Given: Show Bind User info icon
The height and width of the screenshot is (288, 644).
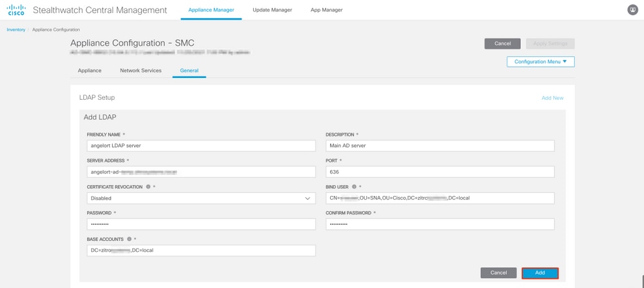Looking at the screenshot, I should (x=354, y=187).
